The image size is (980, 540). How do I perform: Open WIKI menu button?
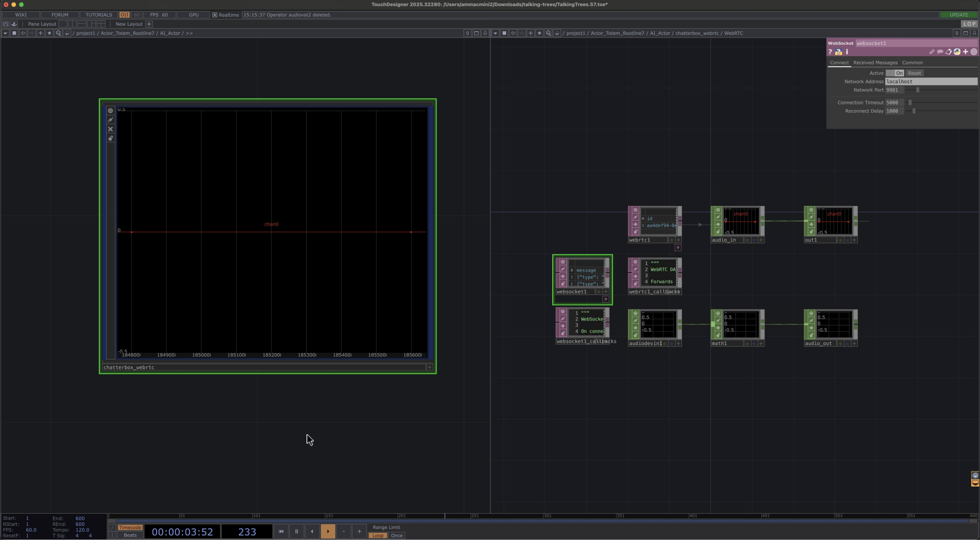click(21, 15)
